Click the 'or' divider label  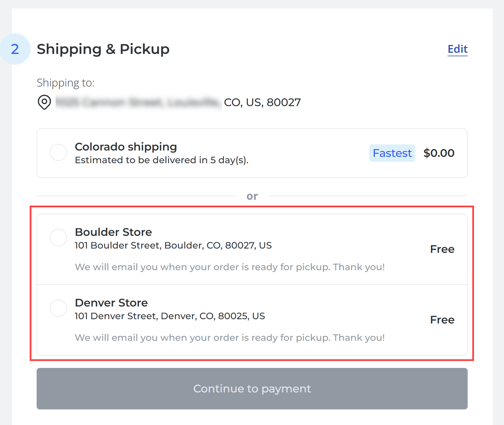pos(252,196)
